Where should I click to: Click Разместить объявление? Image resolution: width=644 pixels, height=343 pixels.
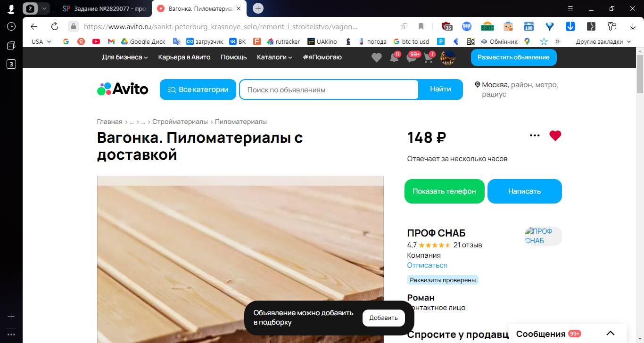click(513, 57)
